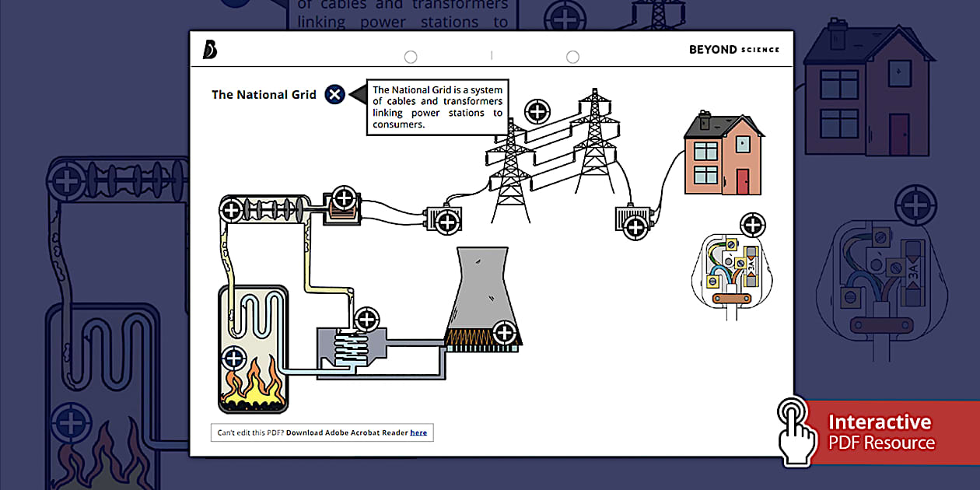
Task: Click the step-up transformer plus icon
Action: (x=446, y=222)
